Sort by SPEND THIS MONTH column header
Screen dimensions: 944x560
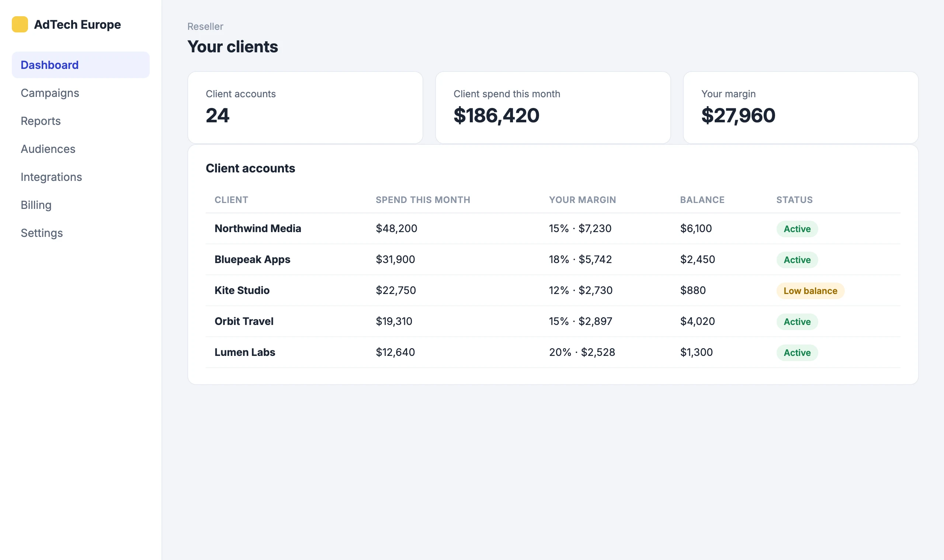pyautogui.click(x=423, y=200)
